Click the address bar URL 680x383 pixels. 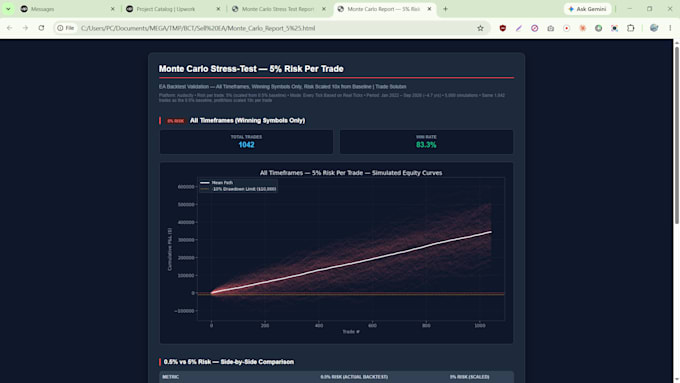click(x=198, y=28)
